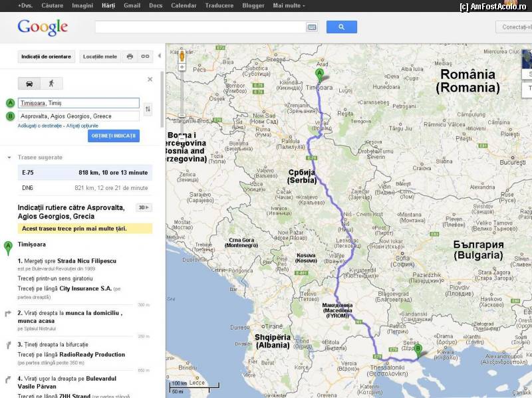The width and height of the screenshot is (532, 398).
Task: Select the driving mode car icon
Action: click(x=29, y=83)
